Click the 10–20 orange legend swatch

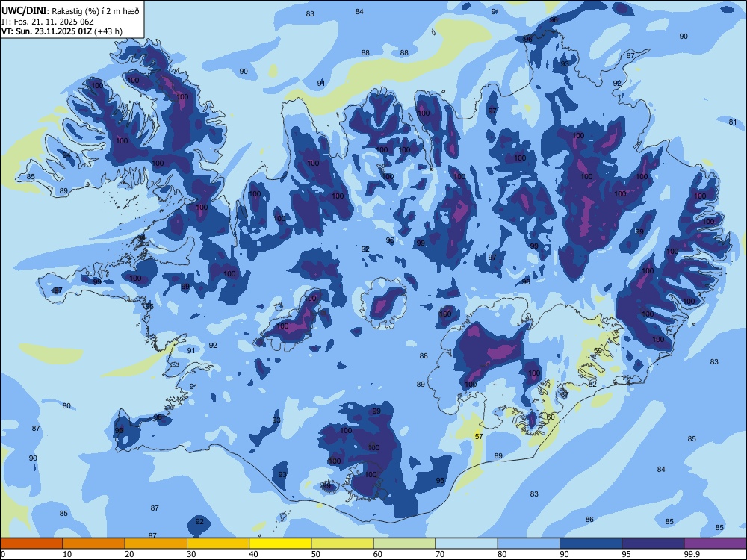click(94, 544)
